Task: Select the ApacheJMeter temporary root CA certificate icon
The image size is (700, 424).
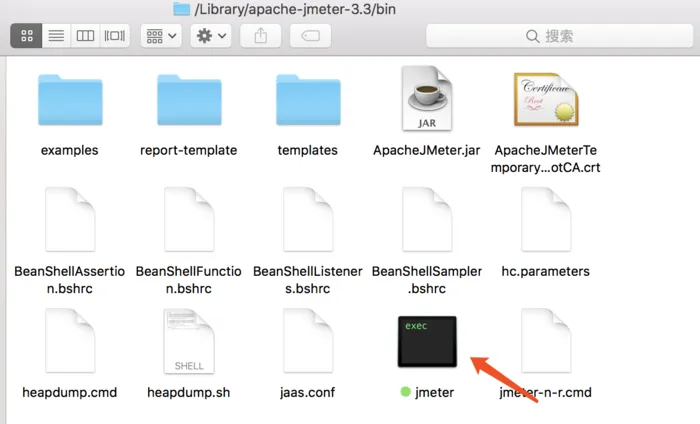Action: (546, 99)
